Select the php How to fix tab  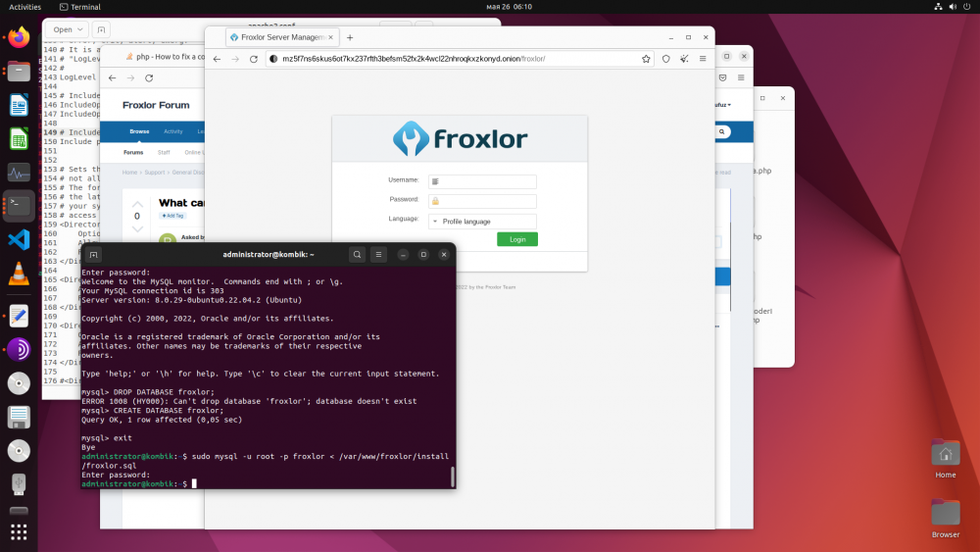pos(165,56)
